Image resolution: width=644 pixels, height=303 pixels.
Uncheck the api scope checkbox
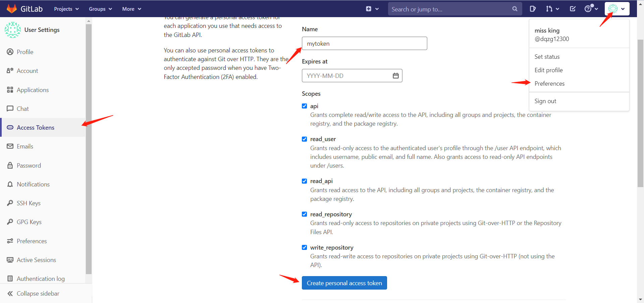(x=304, y=106)
